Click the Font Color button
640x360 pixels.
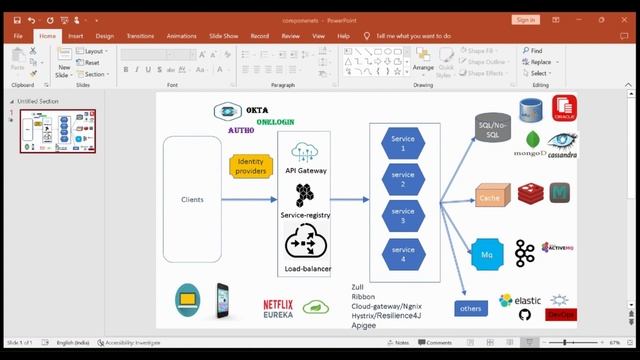(x=220, y=69)
